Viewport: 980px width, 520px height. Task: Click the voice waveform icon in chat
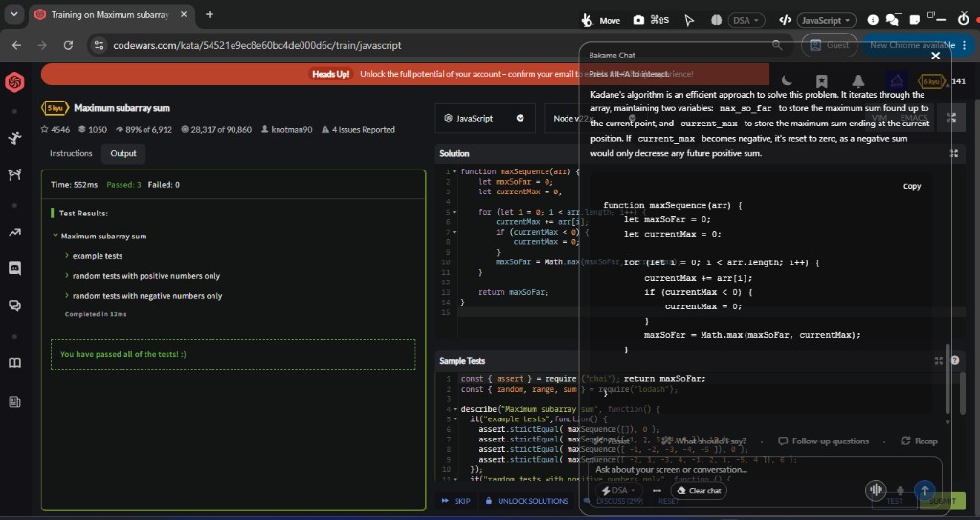[877, 490]
